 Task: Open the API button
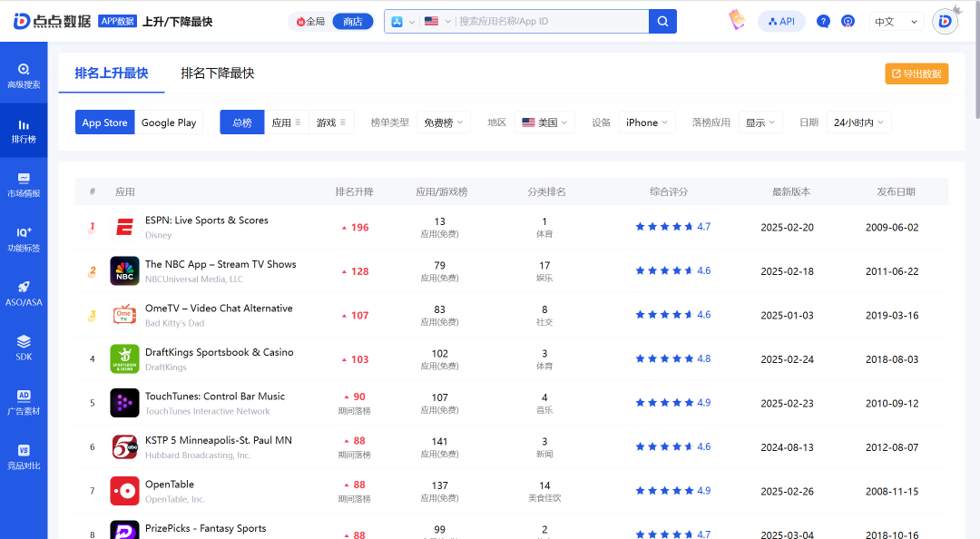click(781, 21)
